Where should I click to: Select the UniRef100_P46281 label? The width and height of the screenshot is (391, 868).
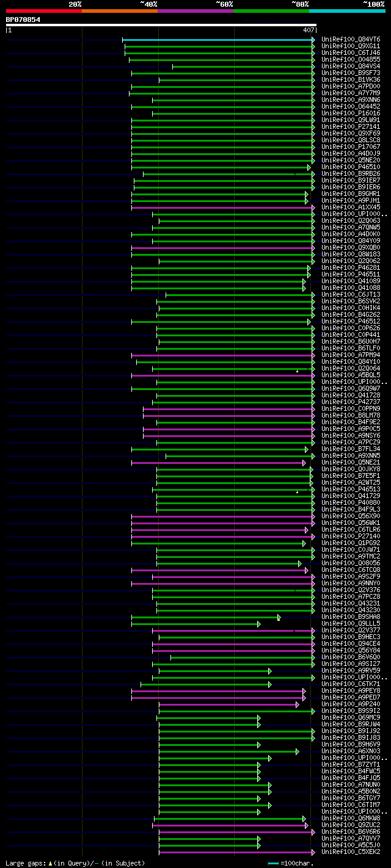click(350, 268)
